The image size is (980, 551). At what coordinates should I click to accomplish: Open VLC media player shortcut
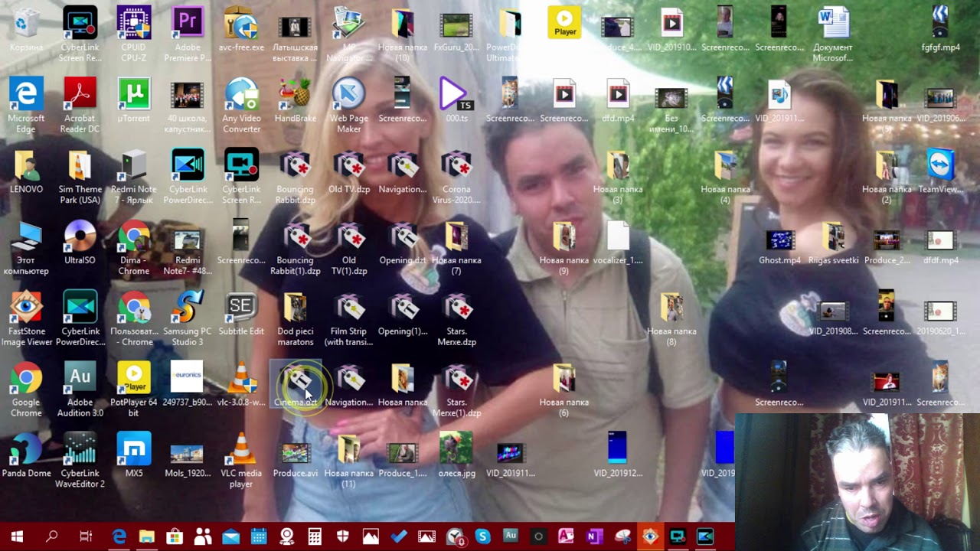coord(241,459)
